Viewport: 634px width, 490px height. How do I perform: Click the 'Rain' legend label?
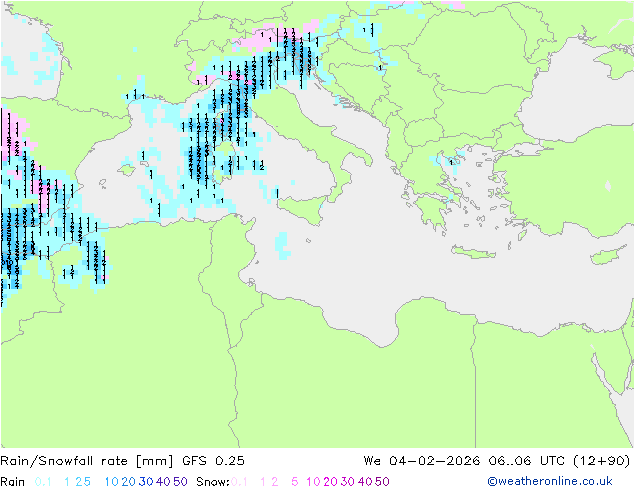[13, 482]
